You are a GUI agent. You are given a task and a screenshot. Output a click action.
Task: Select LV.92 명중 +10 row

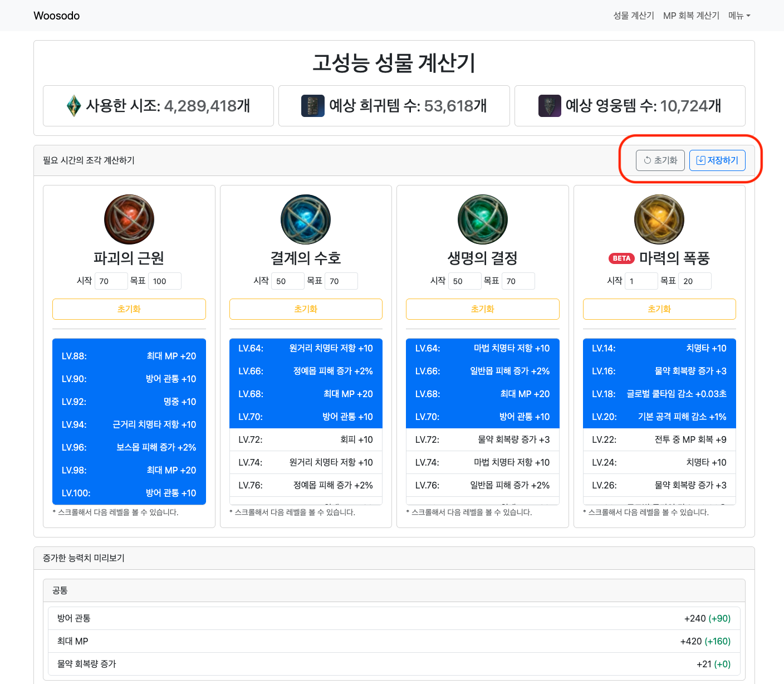pos(129,402)
